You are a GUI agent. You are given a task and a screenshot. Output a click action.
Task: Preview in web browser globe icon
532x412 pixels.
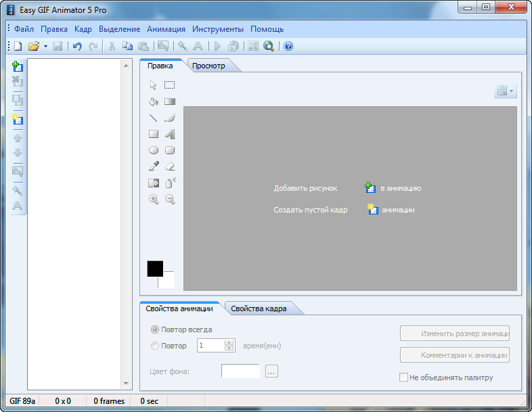tap(269, 46)
